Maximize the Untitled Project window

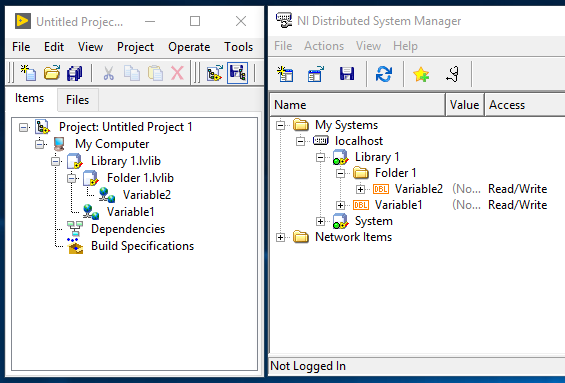point(195,21)
